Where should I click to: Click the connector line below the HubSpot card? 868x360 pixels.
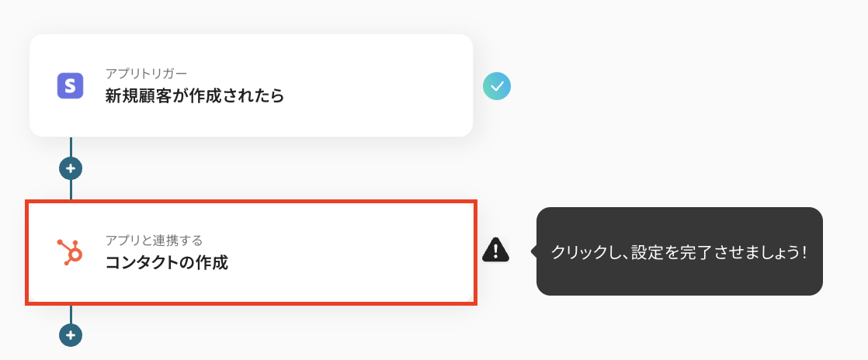tap(71, 314)
